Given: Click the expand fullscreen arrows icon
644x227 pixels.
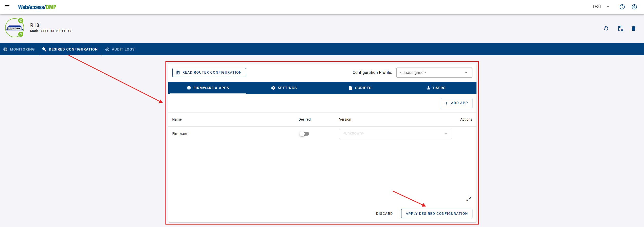Looking at the screenshot, I should [469, 199].
